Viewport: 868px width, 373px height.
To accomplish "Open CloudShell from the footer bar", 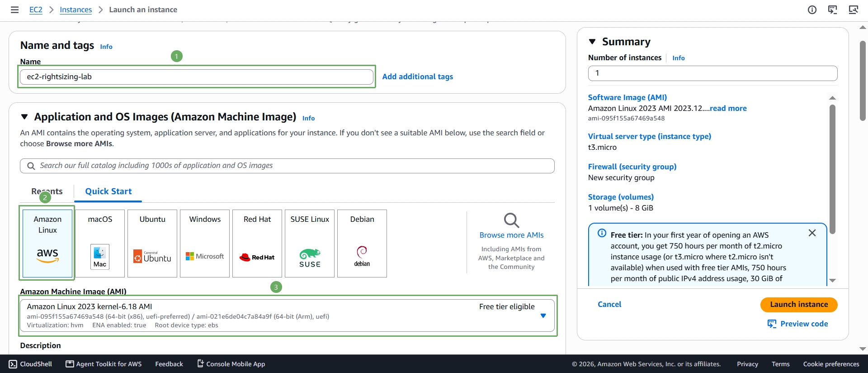I will [30, 364].
